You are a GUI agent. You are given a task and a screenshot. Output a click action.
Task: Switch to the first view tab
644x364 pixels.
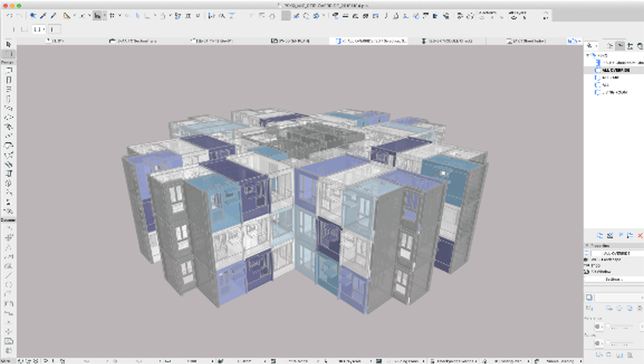55,41
